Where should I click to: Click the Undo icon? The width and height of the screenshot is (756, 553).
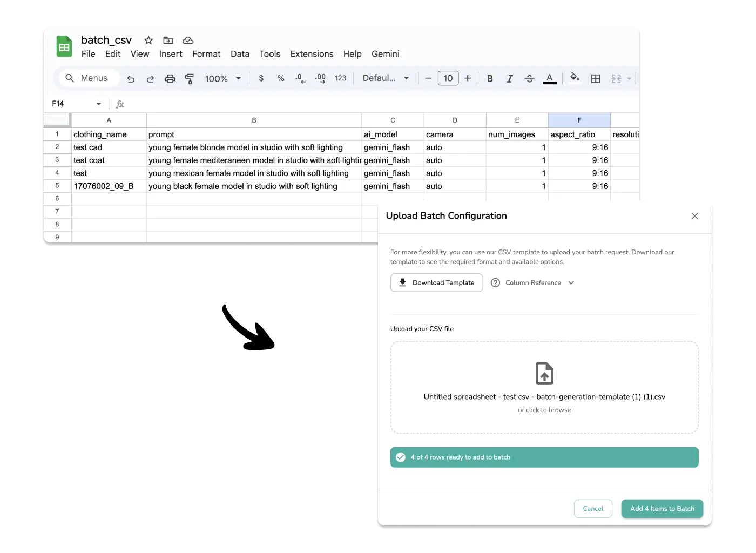(x=131, y=78)
